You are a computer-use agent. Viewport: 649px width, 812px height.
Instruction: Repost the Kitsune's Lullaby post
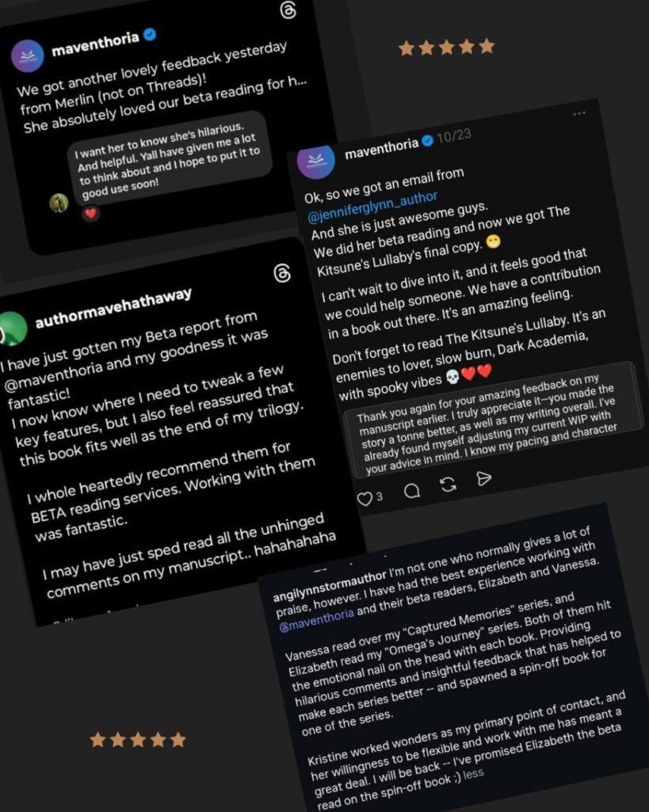[x=449, y=485]
